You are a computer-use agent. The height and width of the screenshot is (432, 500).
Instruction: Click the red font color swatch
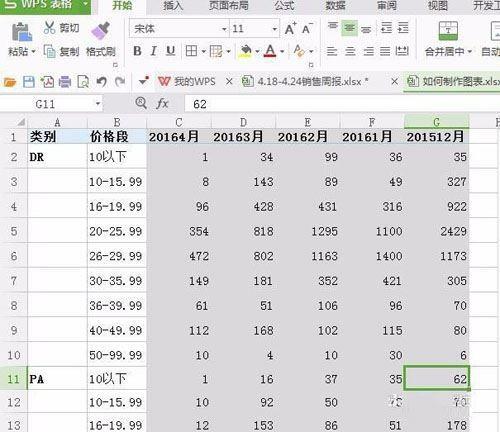[x=270, y=51]
